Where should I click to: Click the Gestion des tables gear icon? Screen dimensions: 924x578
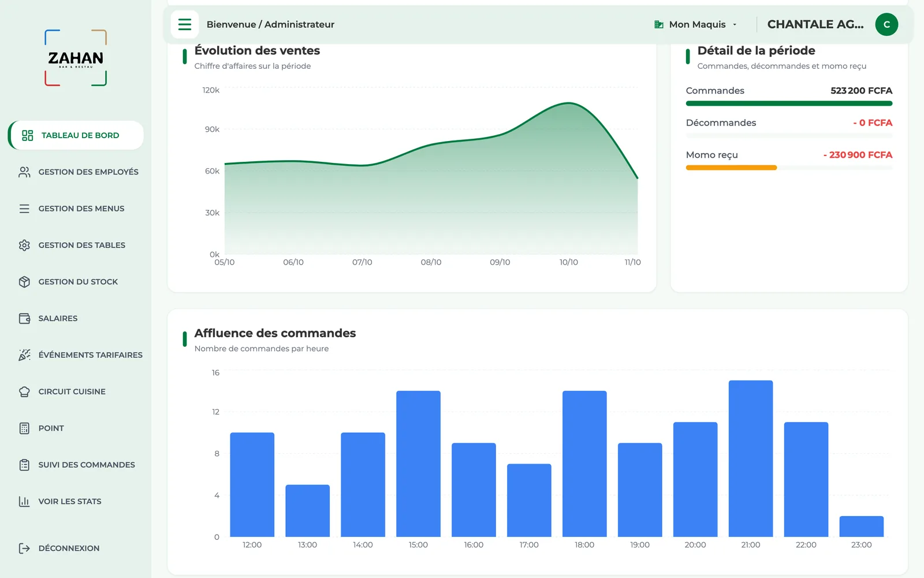24,245
